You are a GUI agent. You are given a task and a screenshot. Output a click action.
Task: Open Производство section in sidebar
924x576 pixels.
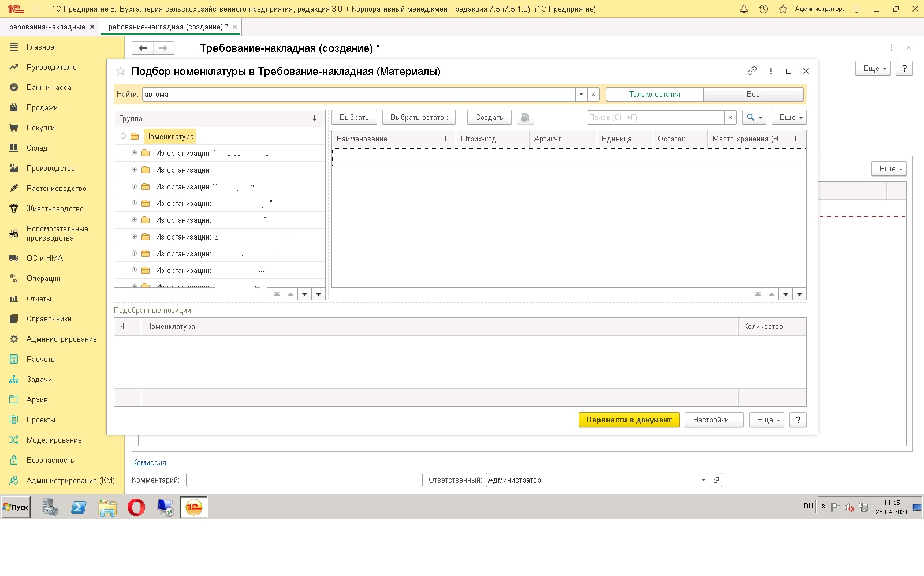tap(51, 169)
